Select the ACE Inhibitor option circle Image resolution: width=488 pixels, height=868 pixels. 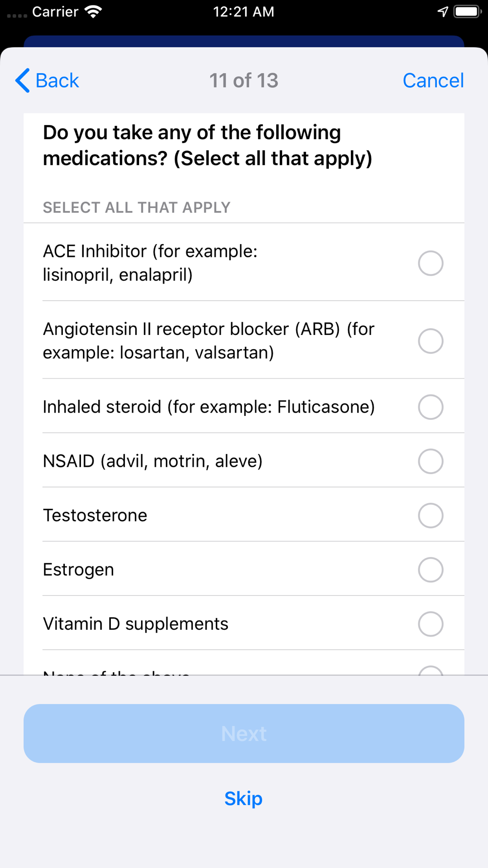coord(430,263)
